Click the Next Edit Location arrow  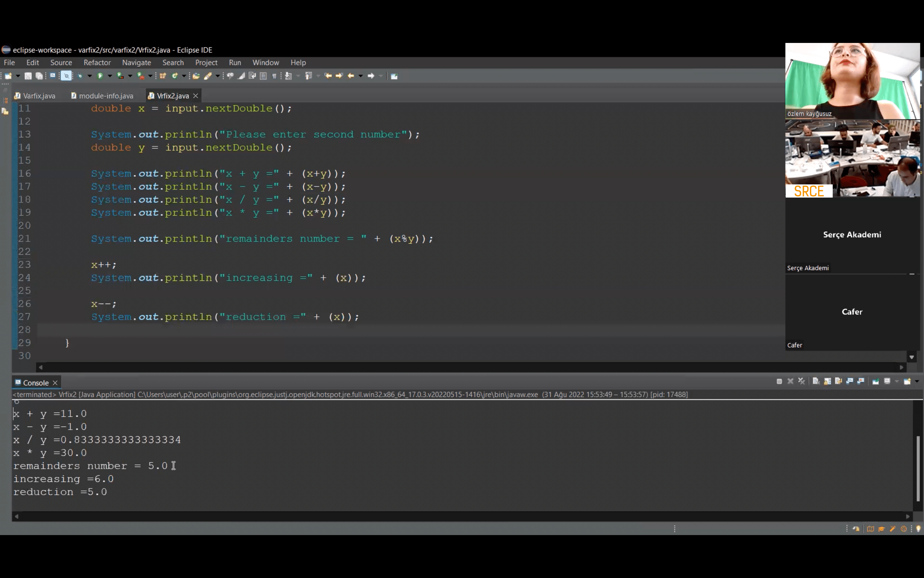pyautogui.click(x=339, y=76)
